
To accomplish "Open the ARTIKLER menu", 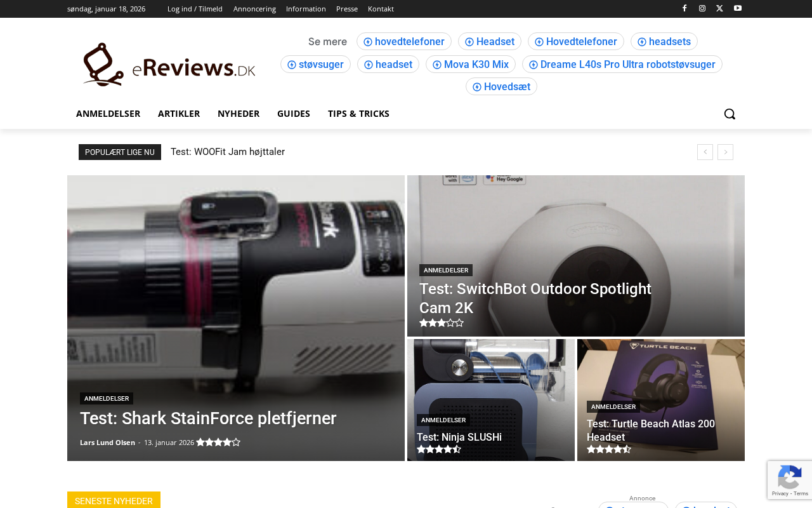I will point(179,114).
